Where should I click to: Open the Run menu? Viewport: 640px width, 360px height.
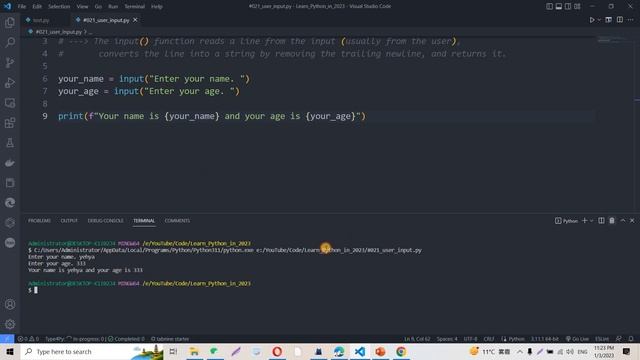(x=113, y=7)
